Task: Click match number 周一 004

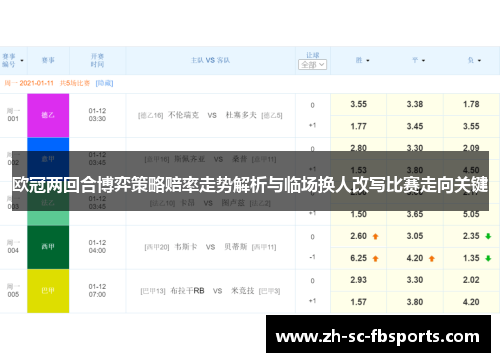Action: pyautogui.click(x=13, y=247)
